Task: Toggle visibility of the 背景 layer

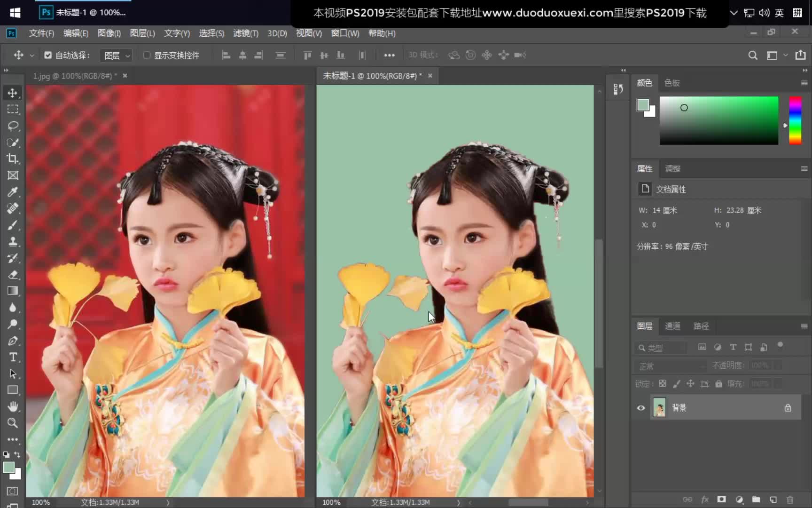Action: click(640, 408)
